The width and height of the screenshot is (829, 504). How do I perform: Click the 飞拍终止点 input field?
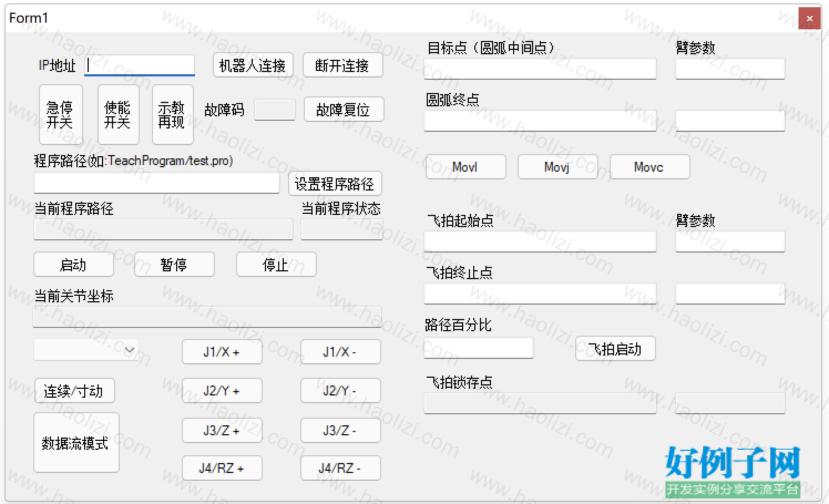coord(540,294)
